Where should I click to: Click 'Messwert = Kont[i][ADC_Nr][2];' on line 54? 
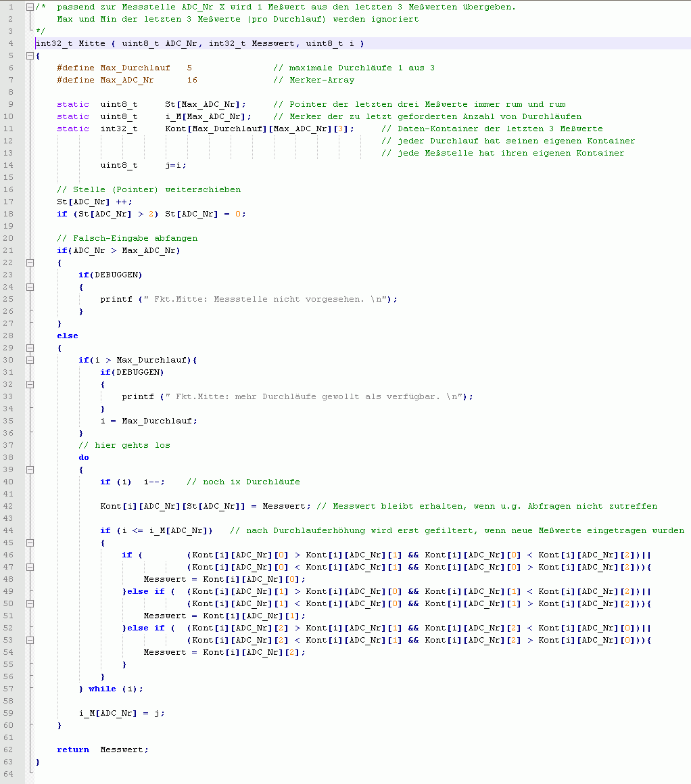point(224,652)
